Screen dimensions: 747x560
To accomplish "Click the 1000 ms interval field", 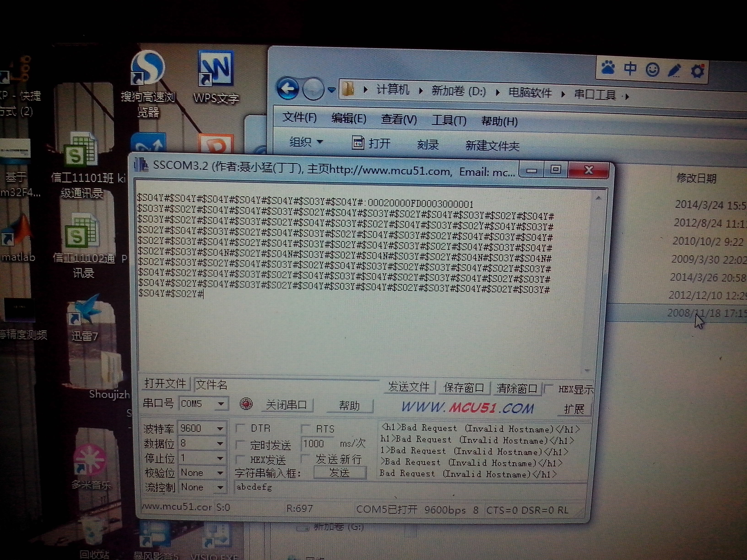I will tap(317, 443).
